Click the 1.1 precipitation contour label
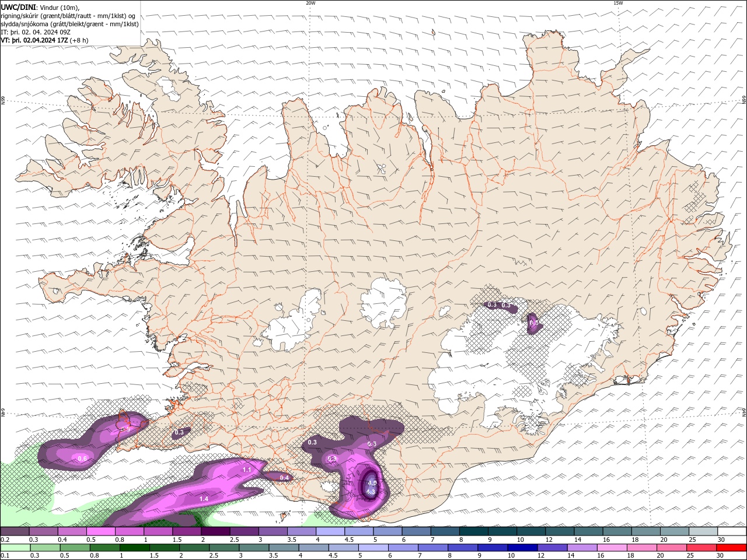Viewport: 747px width, 560px height. point(247,470)
